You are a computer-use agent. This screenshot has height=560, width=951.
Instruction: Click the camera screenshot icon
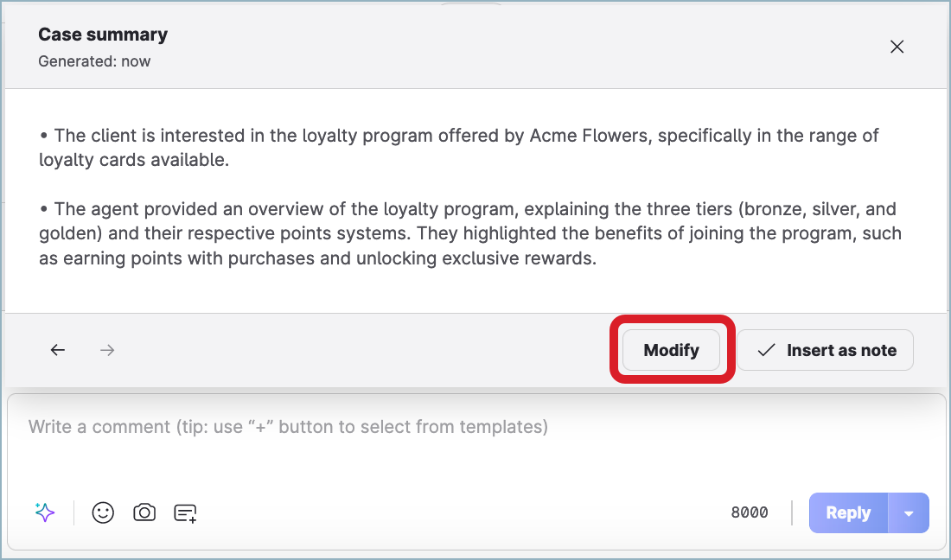[144, 512]
